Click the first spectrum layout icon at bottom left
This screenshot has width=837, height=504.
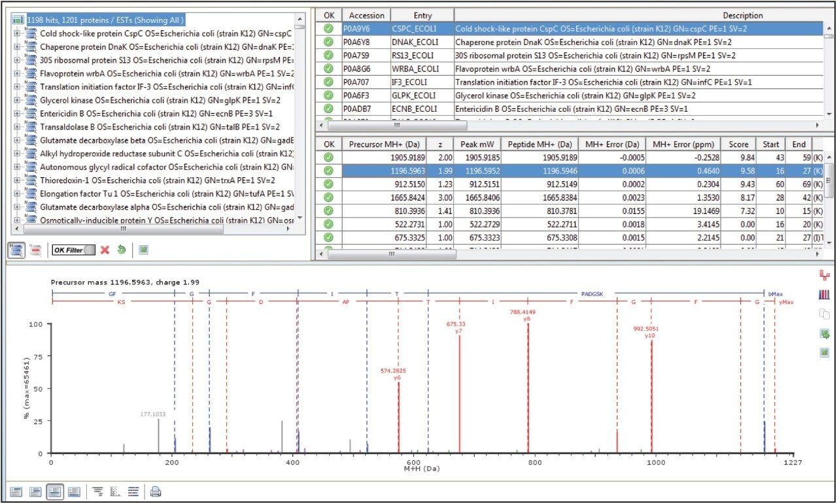point(16,492)
